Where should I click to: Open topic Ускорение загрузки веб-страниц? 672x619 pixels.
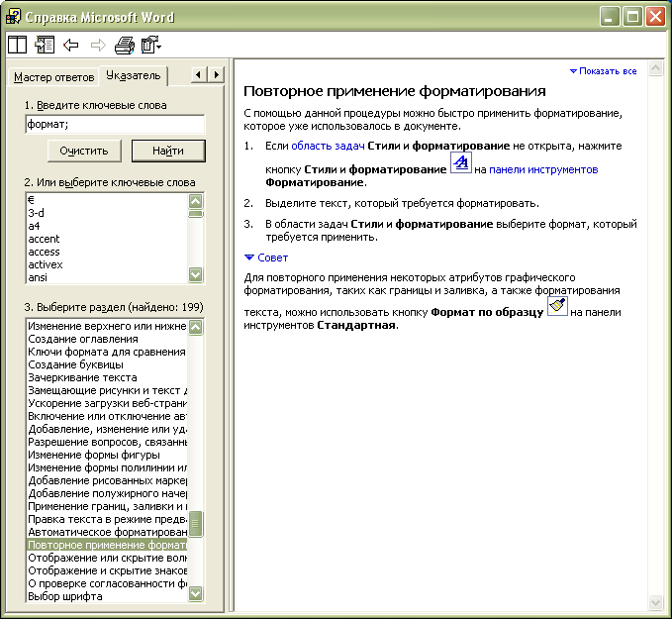[x=107, y=403]
